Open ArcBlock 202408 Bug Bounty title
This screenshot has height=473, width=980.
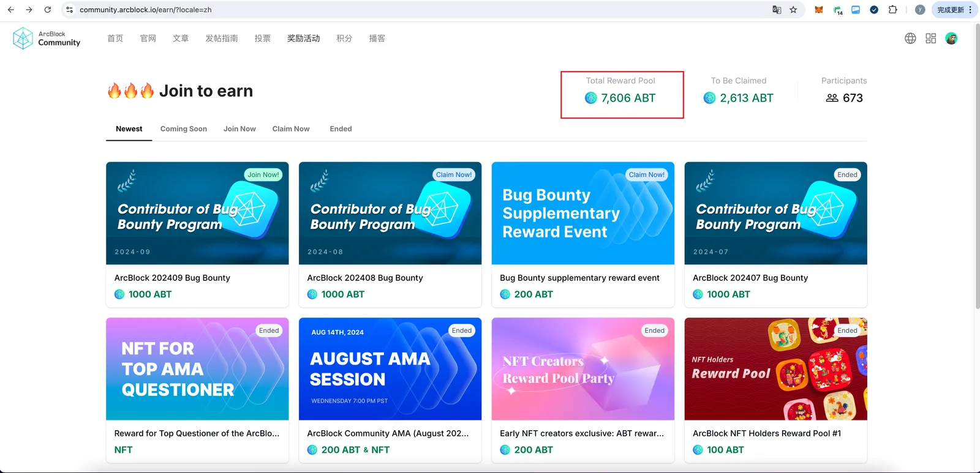click(365, 278)
